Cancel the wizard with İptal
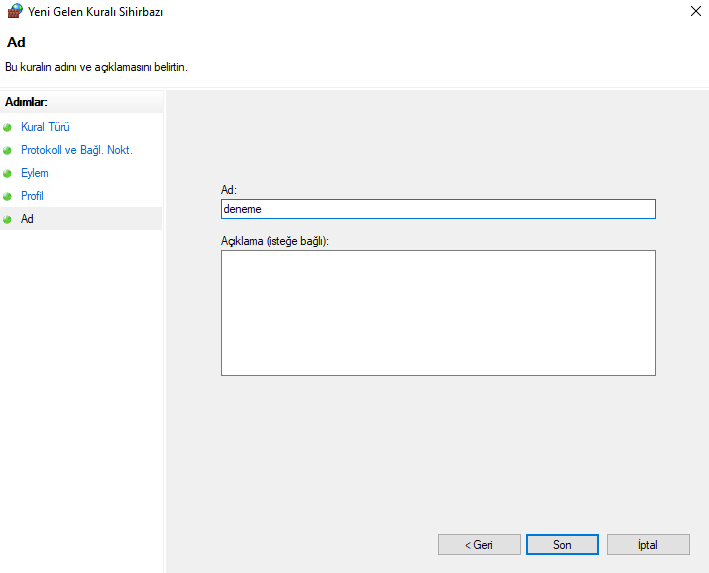This screenshot has height=573, width=709. point(648,545)
